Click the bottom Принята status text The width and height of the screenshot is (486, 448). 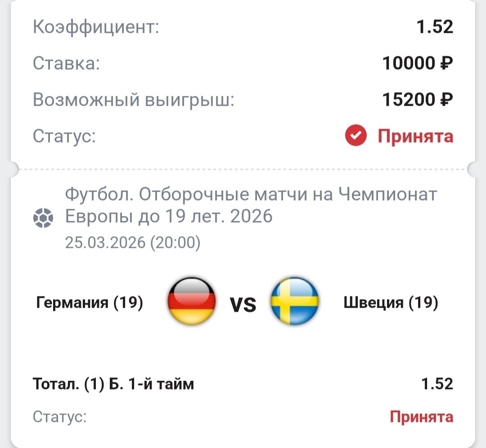[421, 417]
